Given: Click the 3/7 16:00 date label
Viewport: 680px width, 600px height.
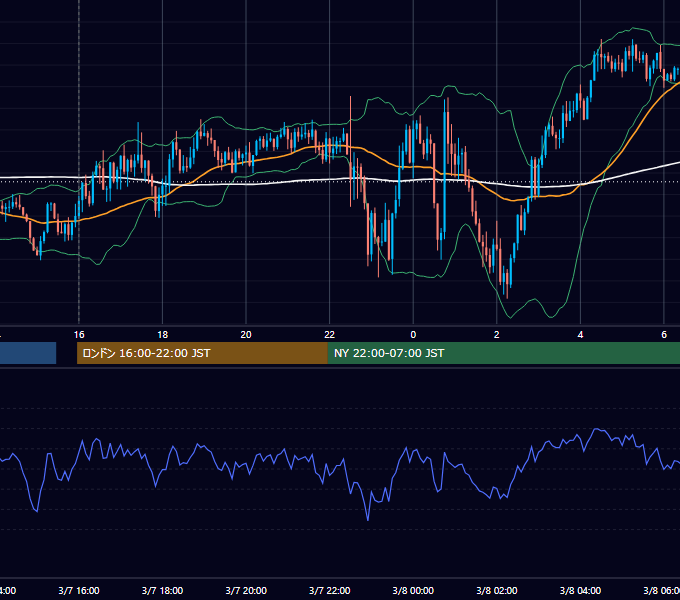Looking at the screenshot, I should click(79, 590).
